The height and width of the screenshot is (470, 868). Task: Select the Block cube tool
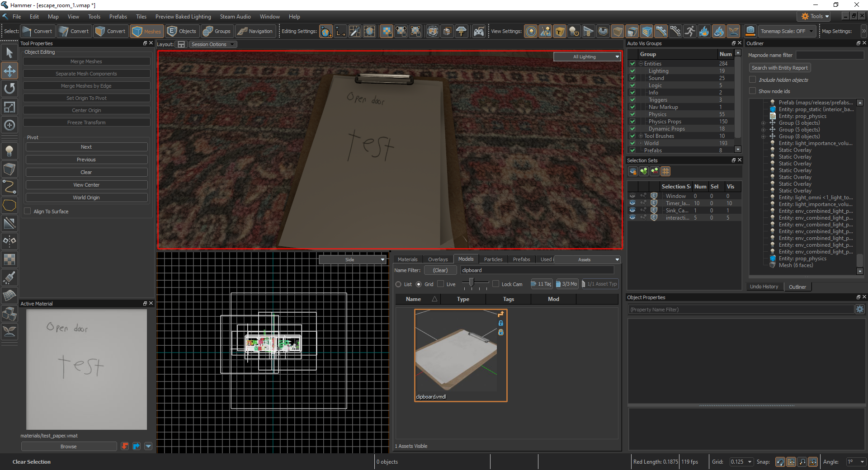point(9,169)
